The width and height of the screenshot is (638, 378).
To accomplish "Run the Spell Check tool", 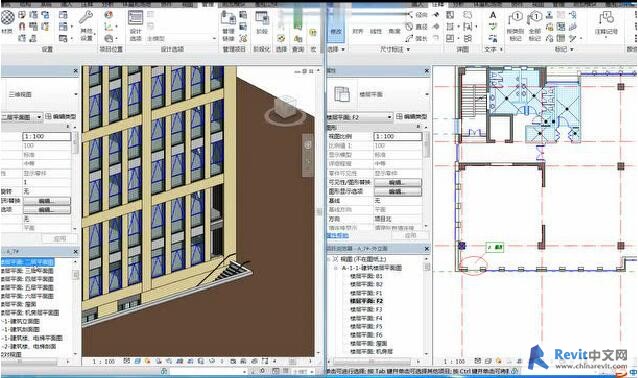I will tap(493, 27).
